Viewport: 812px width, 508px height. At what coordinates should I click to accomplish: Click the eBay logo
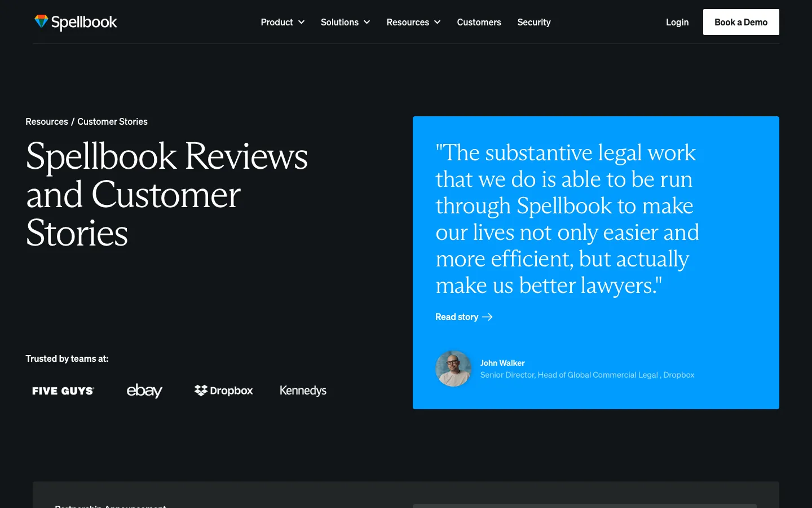[x=144, y=391]
